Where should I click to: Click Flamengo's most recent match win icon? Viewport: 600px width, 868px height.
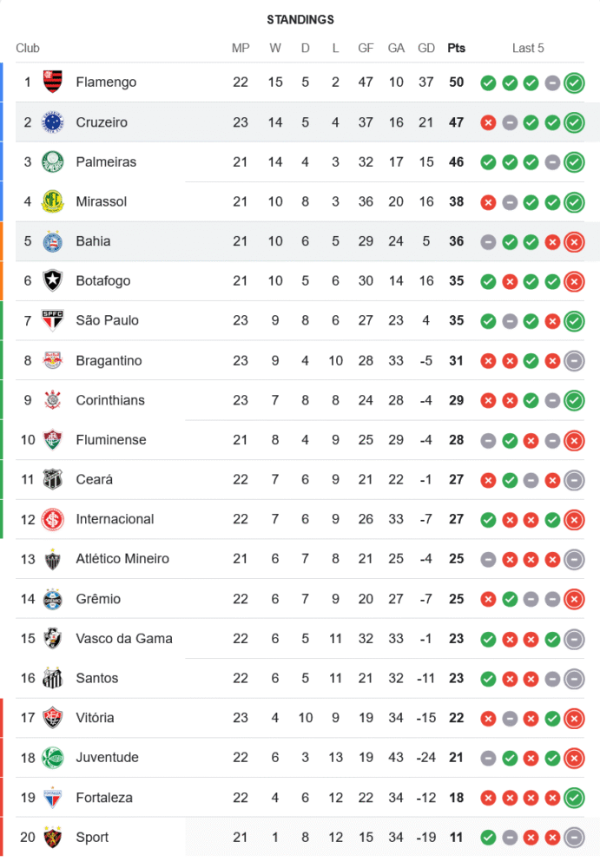tap(574, 83)
